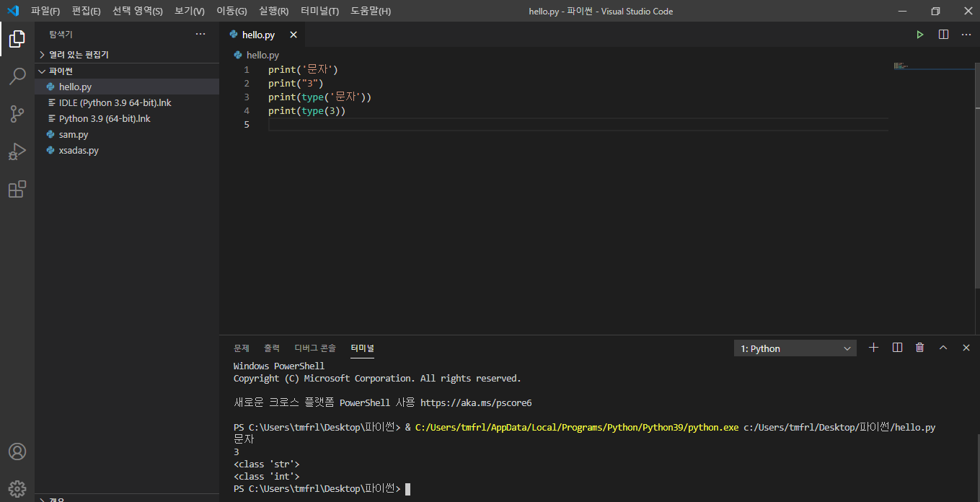
Task: Open Explorer views and more actions ellipsis
Action: [x=200, y=34]
